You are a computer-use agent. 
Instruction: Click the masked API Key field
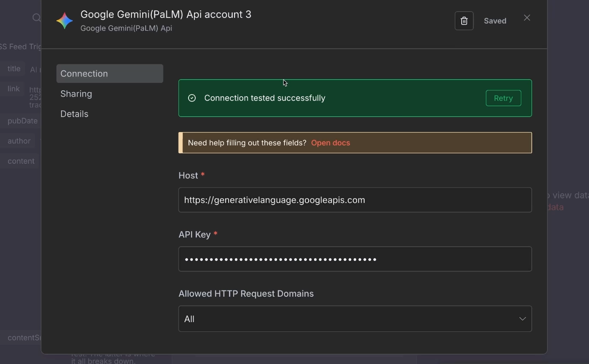coord(355,259)
